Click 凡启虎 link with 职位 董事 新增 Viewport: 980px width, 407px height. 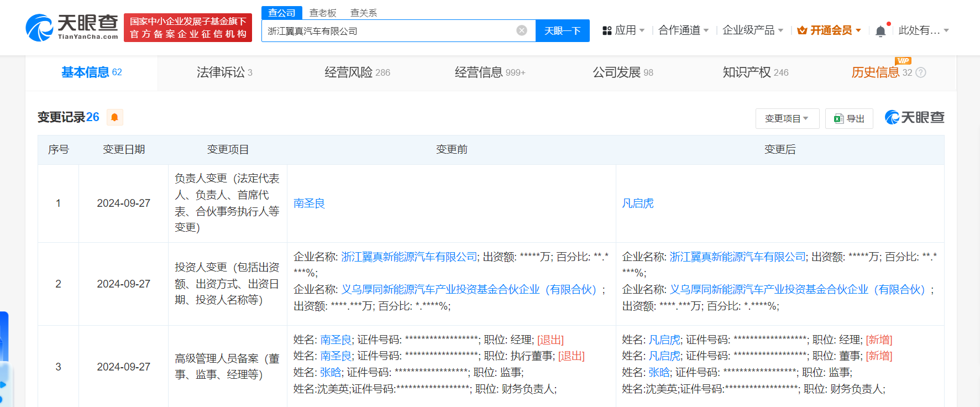664,356
